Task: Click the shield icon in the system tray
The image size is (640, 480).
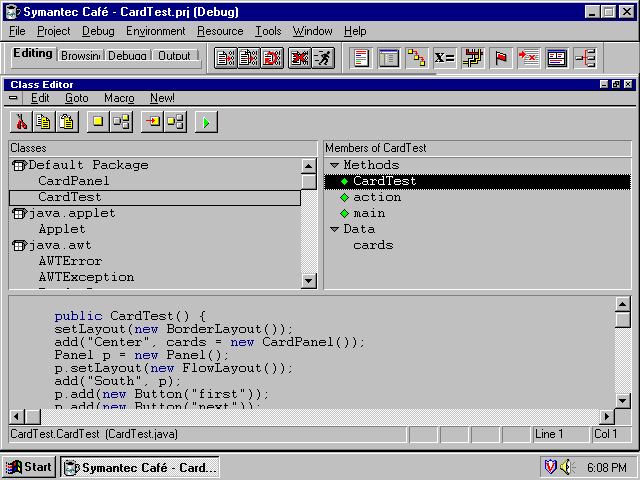Action: 550,467
